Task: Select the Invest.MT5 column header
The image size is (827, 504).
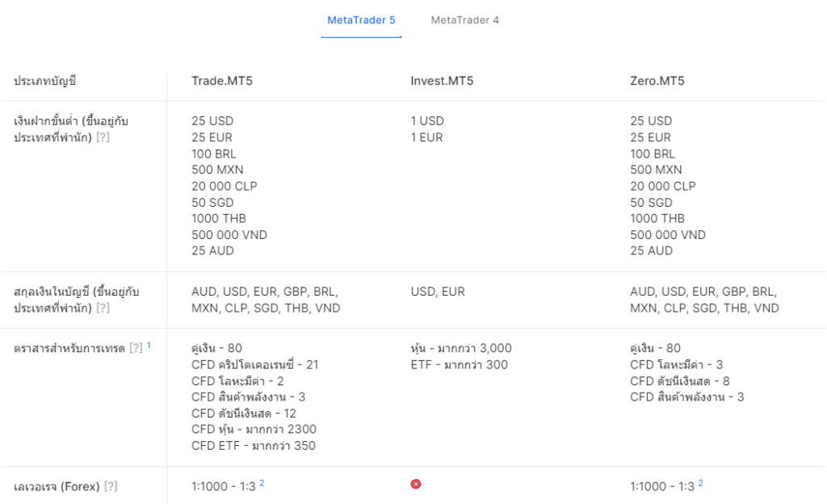Action: coord(442,81)
